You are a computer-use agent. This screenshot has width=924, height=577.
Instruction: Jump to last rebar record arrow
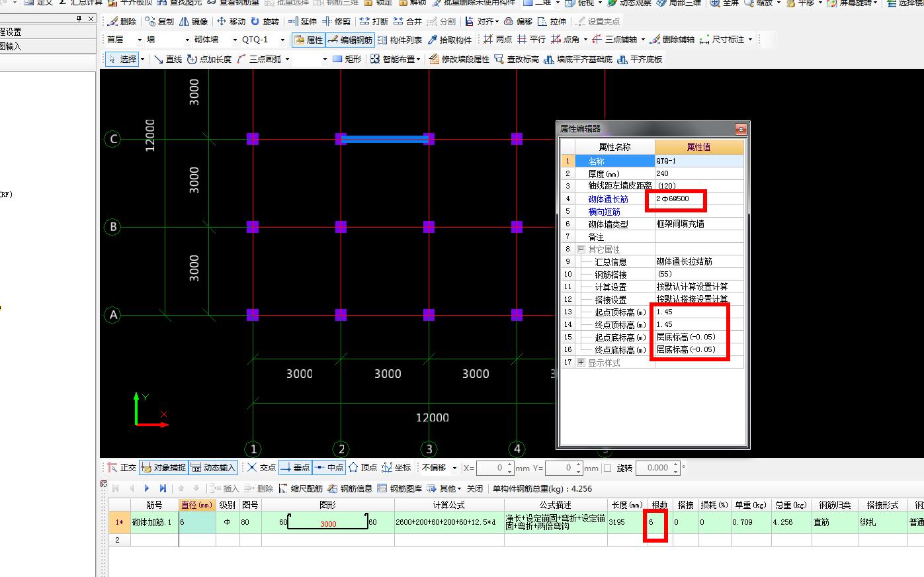click(163, 488)
